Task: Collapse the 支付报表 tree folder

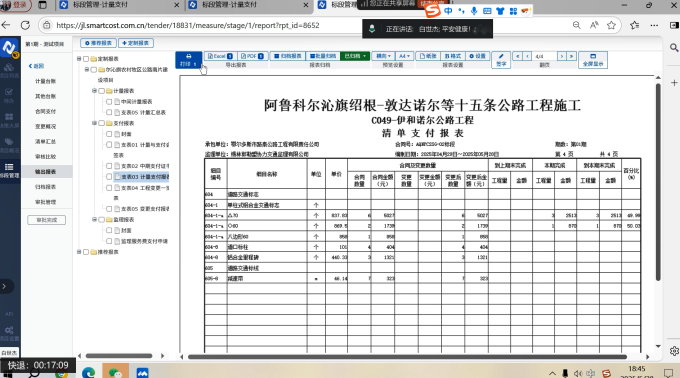Action: tap(94, 123)
